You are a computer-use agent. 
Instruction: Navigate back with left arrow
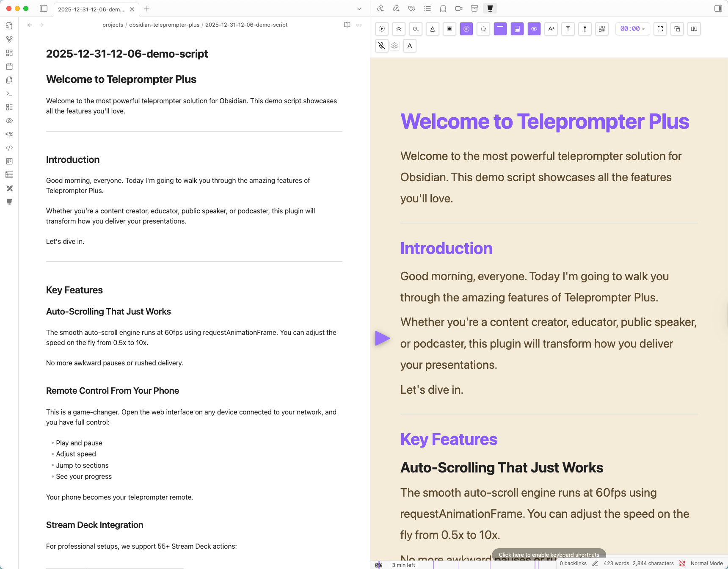pyautogui.click(x=30, y=25)
